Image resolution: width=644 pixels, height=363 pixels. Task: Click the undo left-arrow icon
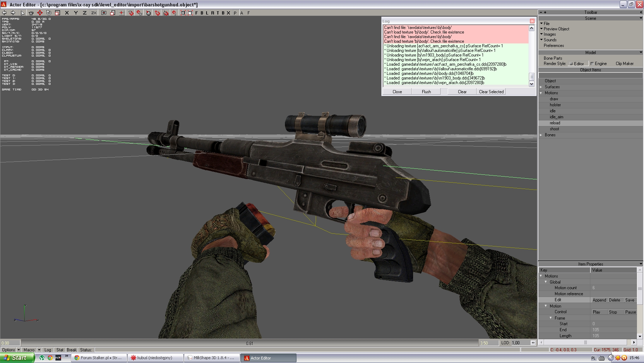coord(4,13)
